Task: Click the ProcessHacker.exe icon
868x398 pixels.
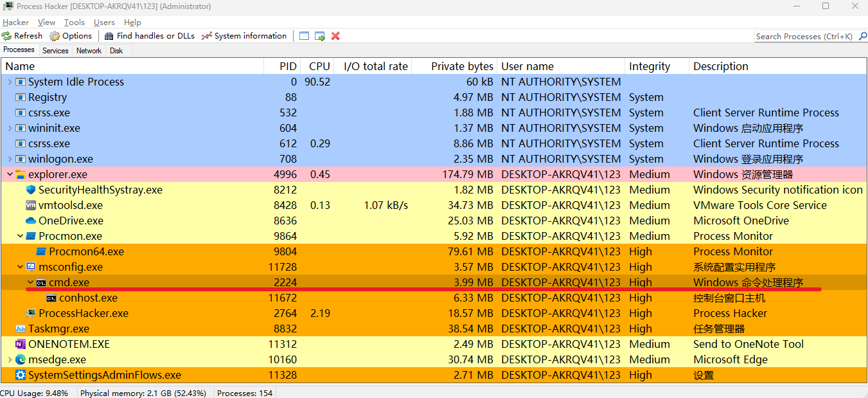Action: point(31,313)
